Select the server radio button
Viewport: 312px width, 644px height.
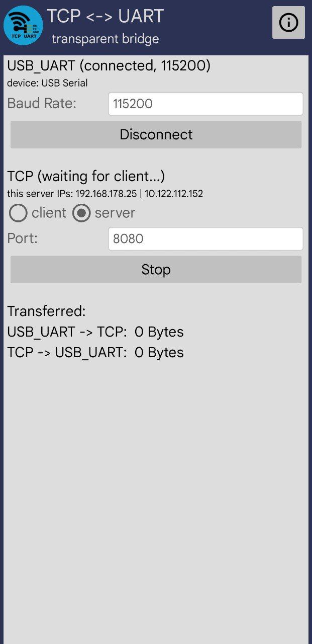coord(81,213)
